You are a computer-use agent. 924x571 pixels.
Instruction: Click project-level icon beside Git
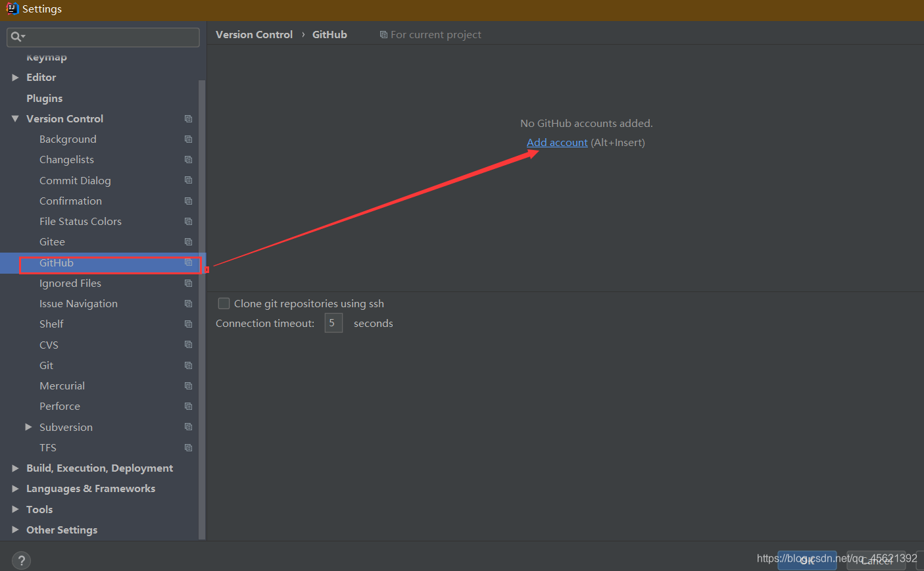click(188, 366)
